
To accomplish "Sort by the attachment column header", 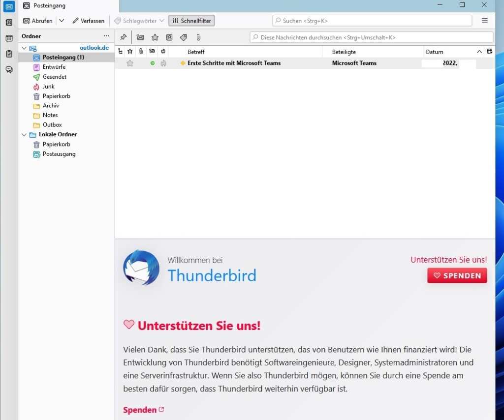I will [x=141, y=51].
